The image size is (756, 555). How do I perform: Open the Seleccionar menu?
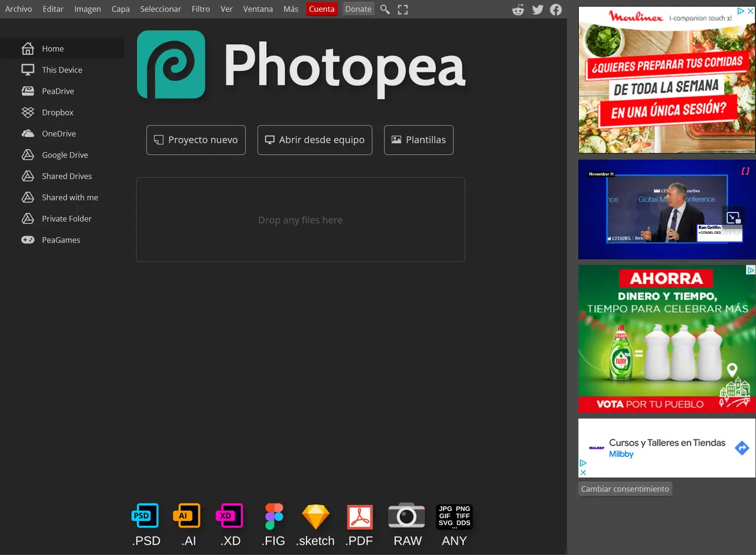pos(161,9)
